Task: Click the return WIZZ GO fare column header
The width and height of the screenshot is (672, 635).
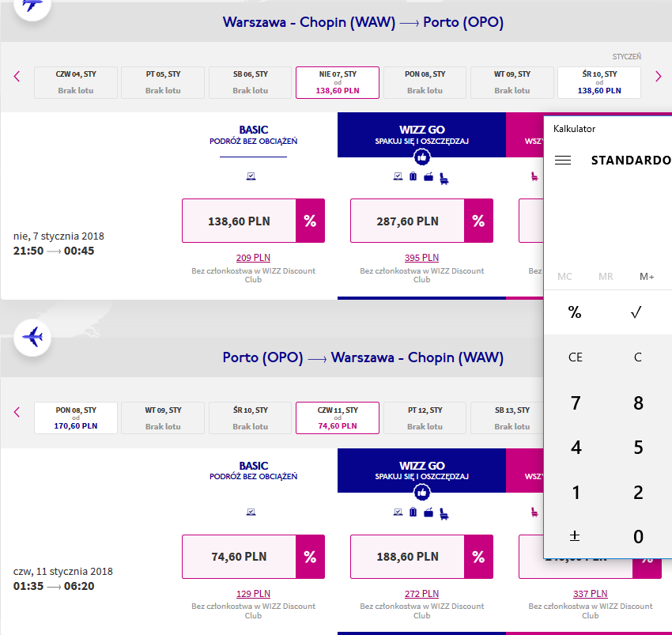Action: pyautogui.click(x=421, y=471)
